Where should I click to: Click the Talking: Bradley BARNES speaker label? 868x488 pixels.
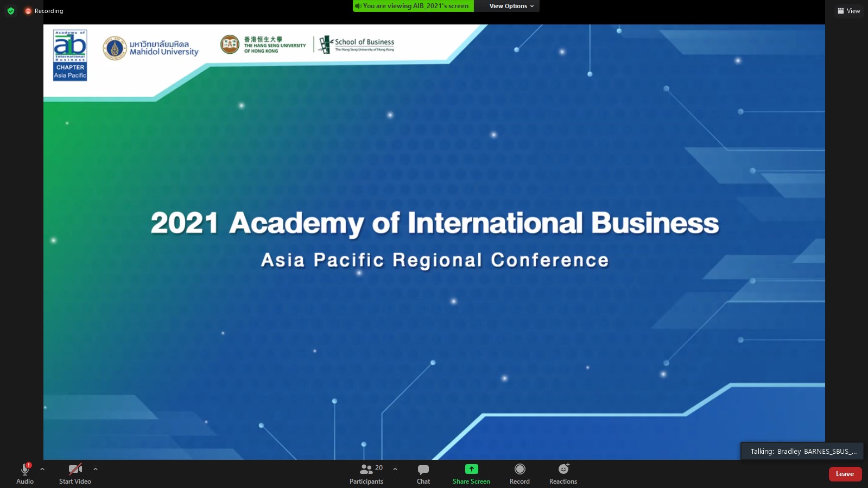pos(802,451)
